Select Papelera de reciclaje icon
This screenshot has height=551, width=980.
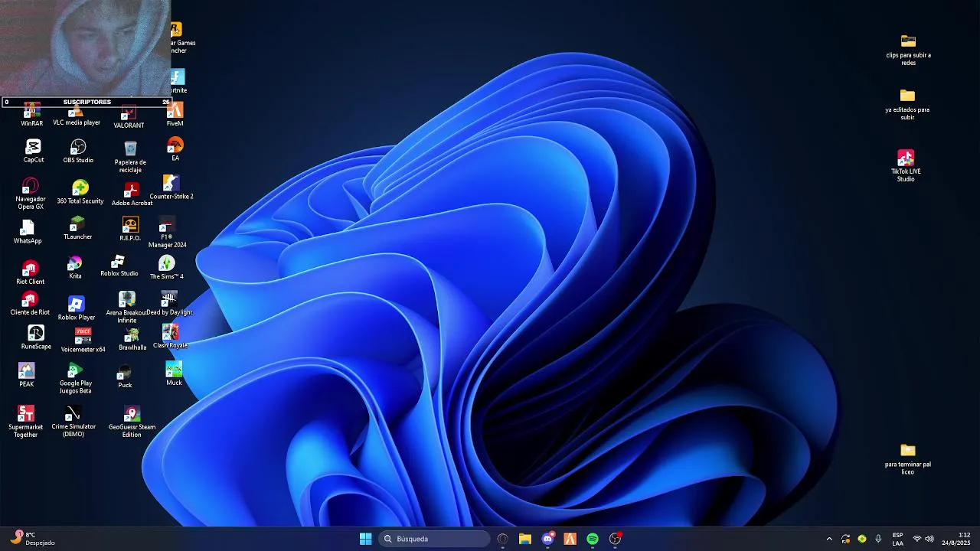pyautogui.click(x=130, y=157)
